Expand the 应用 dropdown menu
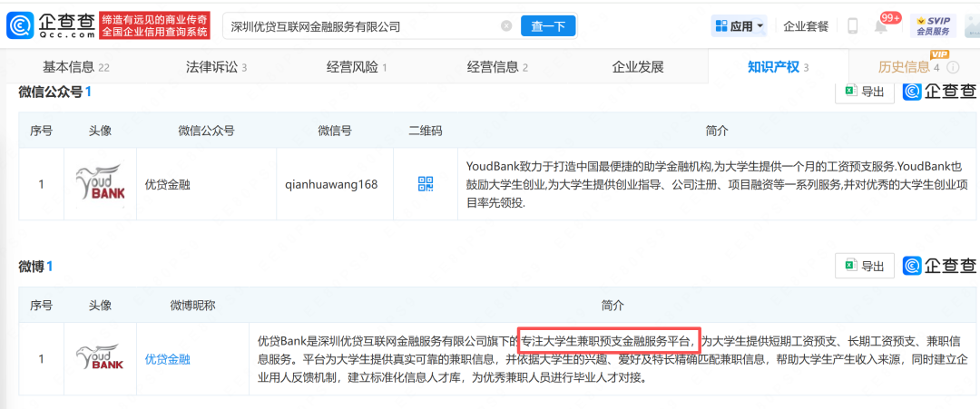Viewport: 980px width, 409px height. click(x=739, y=26)
